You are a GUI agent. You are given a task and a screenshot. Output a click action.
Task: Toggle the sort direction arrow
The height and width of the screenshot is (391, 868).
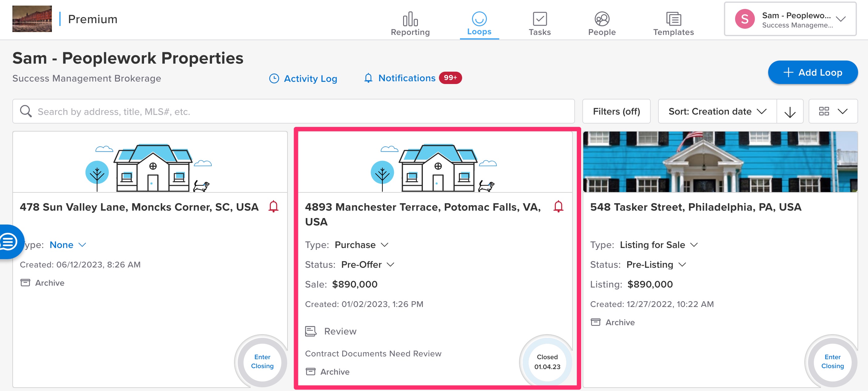point(790,111)
